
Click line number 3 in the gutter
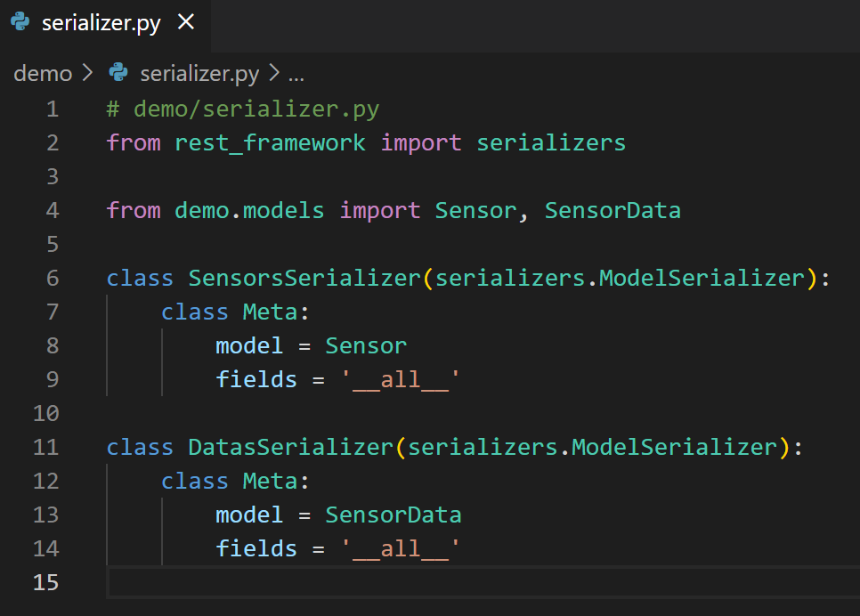tap(51, 176)
